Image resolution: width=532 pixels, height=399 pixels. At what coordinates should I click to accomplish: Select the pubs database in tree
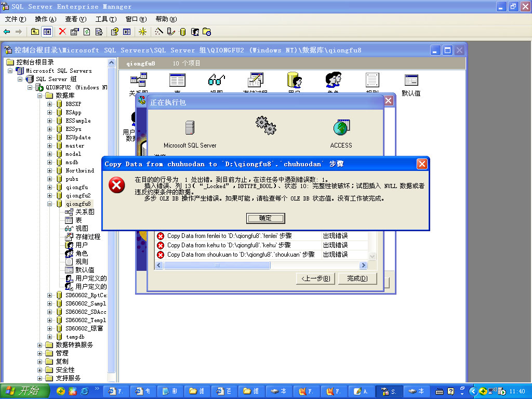click(72, 179)
